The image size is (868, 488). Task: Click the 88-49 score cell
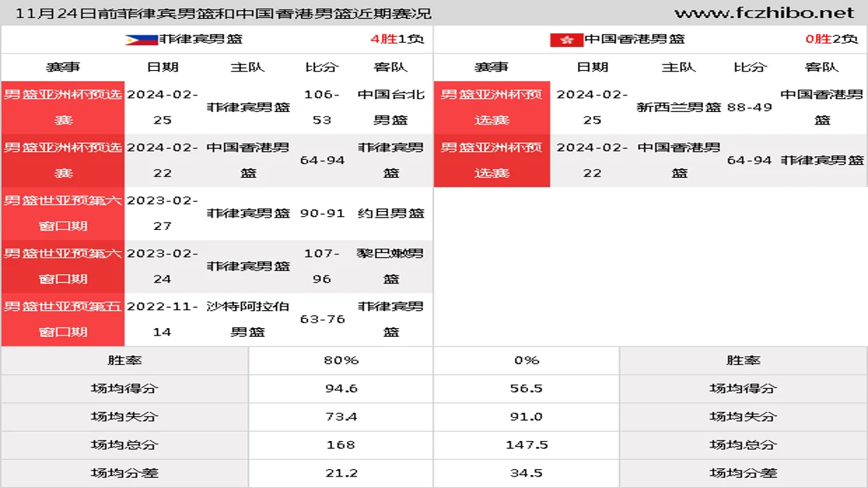pos(749,107)
